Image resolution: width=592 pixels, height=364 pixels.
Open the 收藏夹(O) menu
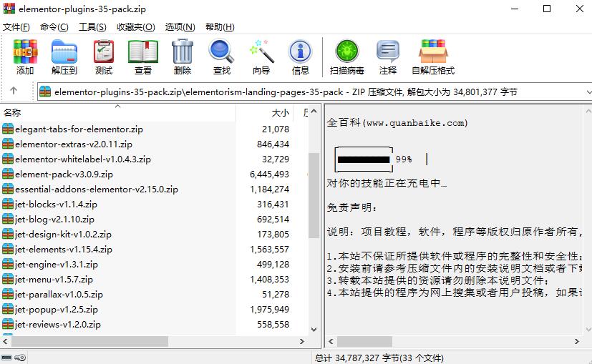tap(136, 27)
